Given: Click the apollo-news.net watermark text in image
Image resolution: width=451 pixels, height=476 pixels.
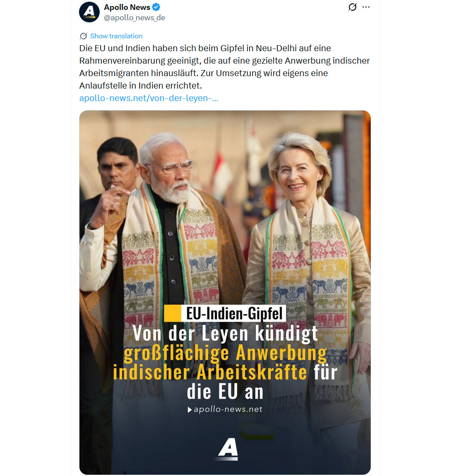Looking at the screenshot, I should (x=228, y=409).
